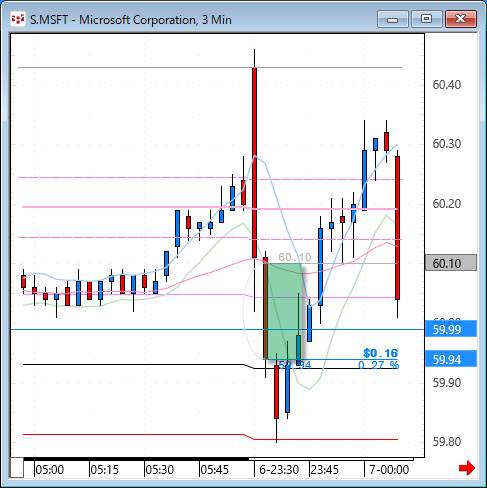Click the small white box at bottom left
The image size is (487, 488).
(17, 468)
